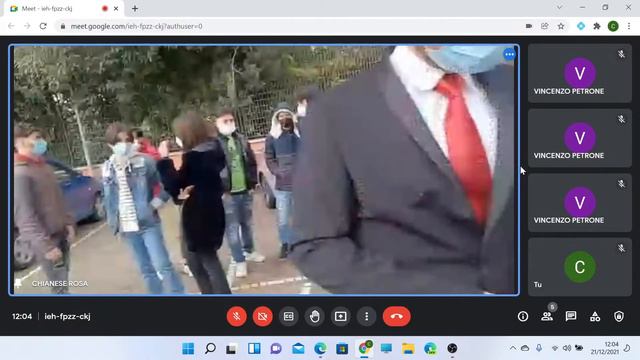Open Mail app on the taskbar
The image size is (640, 360).
click(x=298, y=349)
